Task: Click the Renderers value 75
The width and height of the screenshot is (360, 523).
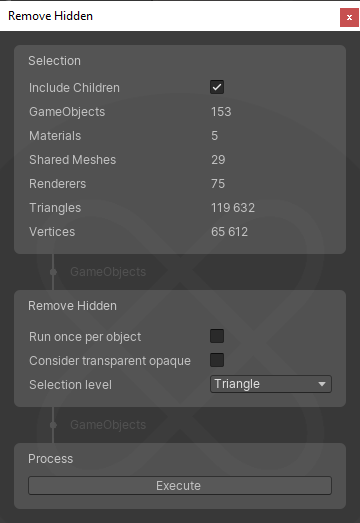Action: (218, 184)
